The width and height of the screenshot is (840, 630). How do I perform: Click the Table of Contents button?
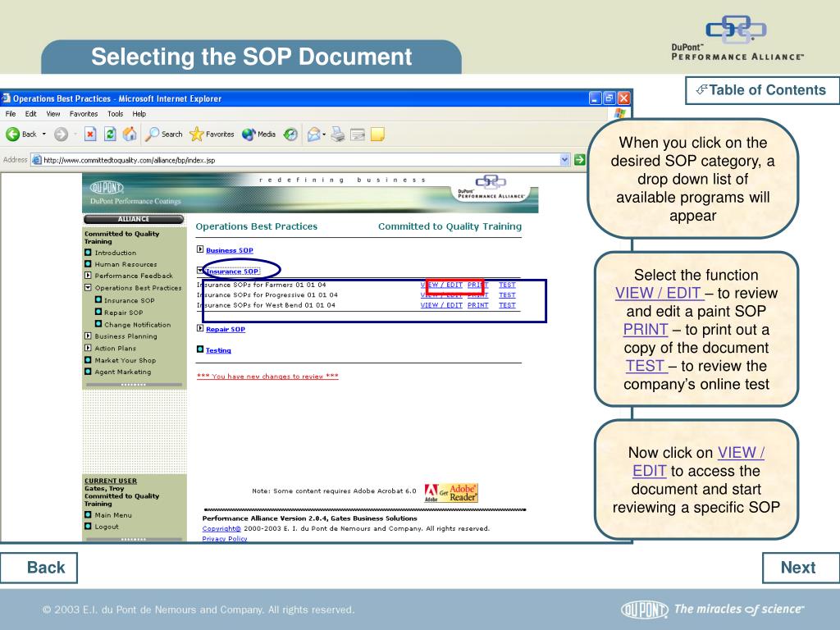click(x=761, y=90)
